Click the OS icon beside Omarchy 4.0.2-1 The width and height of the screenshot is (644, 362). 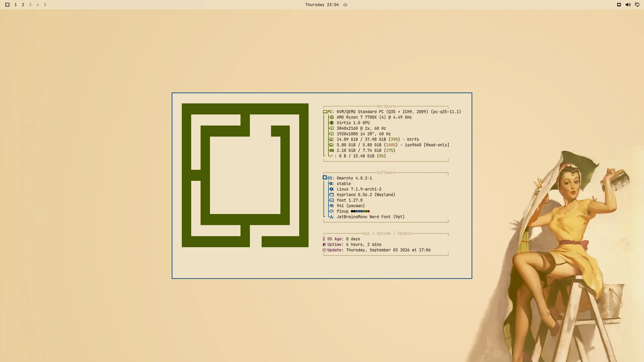click(325, 178)
